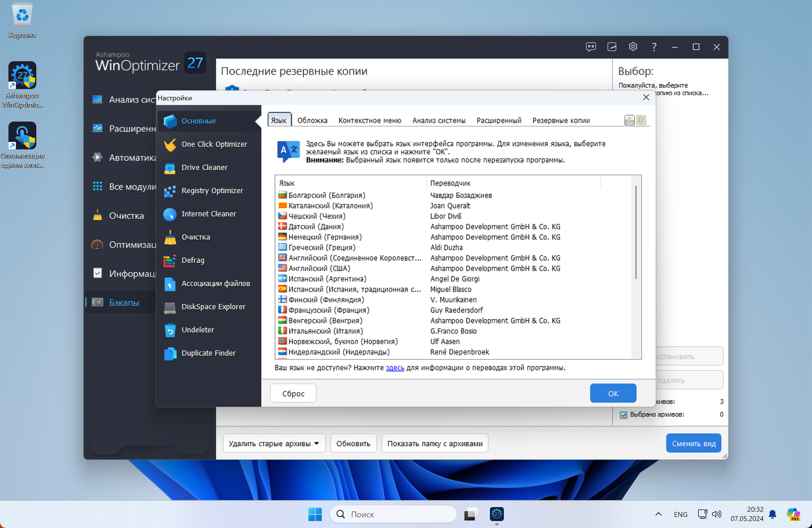Open Автоматика section in main sidebar
The image size is (812, 528).
click(123, 158)
